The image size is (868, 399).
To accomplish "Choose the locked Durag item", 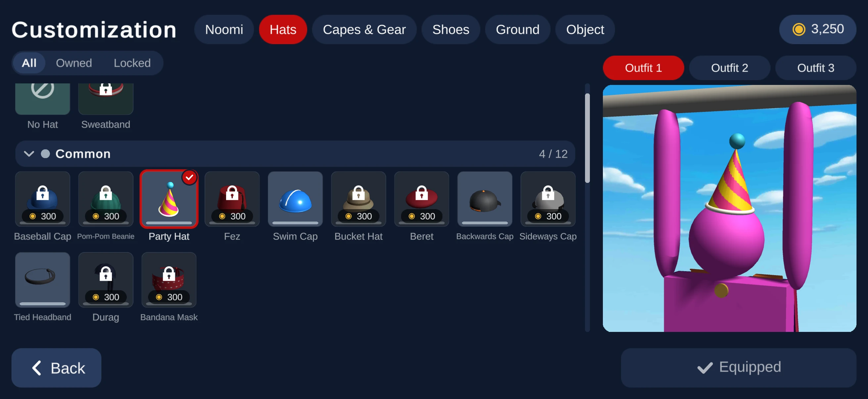I will (x=106, y=280).
